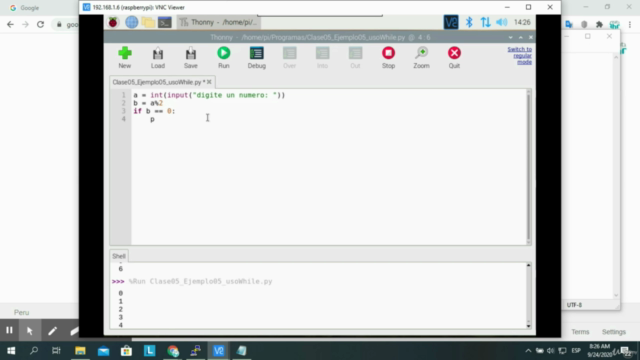Screen dimensions: 640x360
Task: Click the VNC server tray icon
Action: (x=451, y=22)
